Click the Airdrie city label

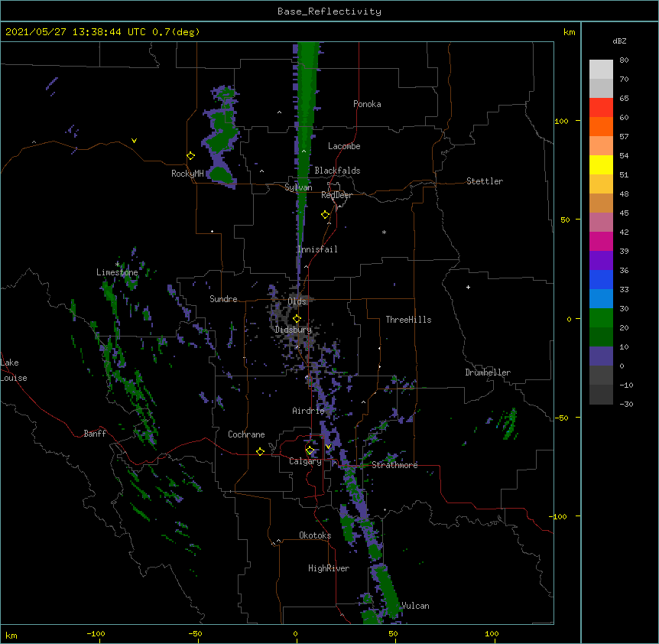pos(309,411)
